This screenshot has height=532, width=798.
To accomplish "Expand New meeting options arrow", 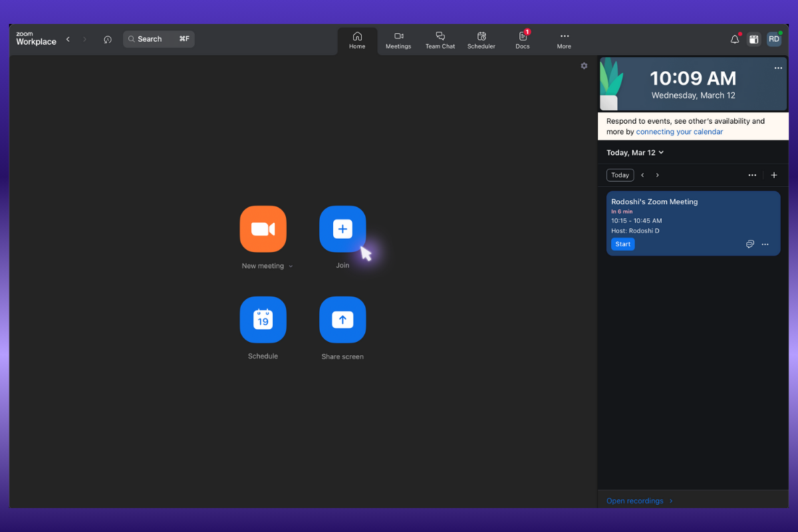I will (291, 266).
